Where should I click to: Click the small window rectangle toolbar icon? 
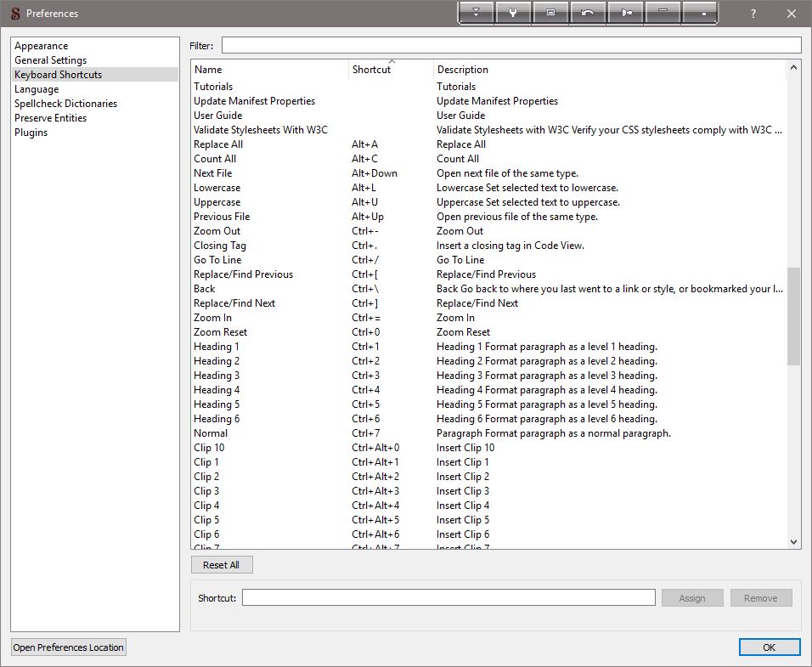[x=550, y=13]
